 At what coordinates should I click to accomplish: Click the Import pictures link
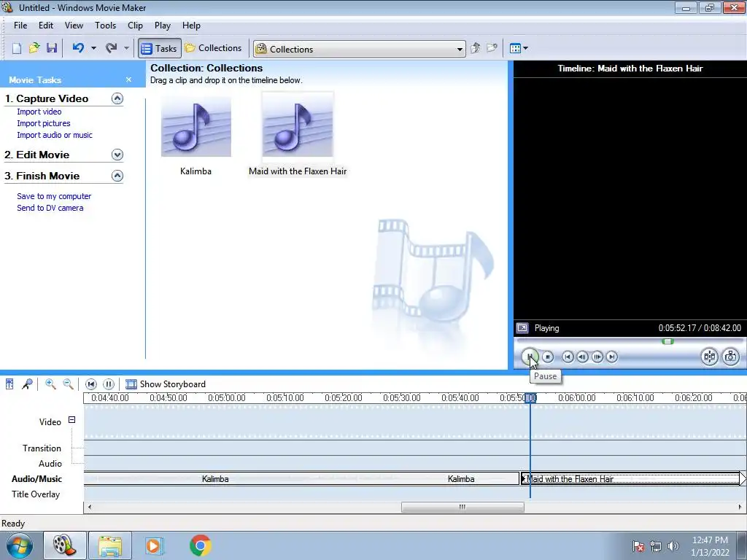tap(43, 123)
